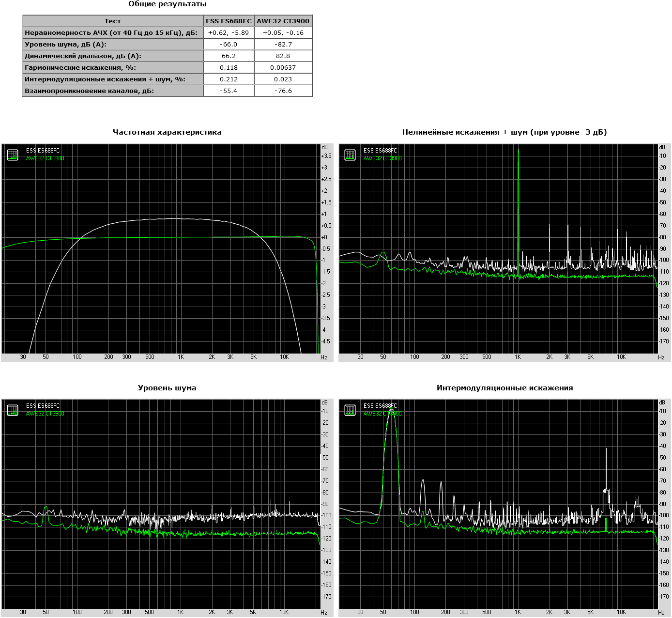The height and width of the screenshot is (618, 672).
Task: Click the 0.023 intermodulation value for AWE32
Action: (x=283, y=79)
